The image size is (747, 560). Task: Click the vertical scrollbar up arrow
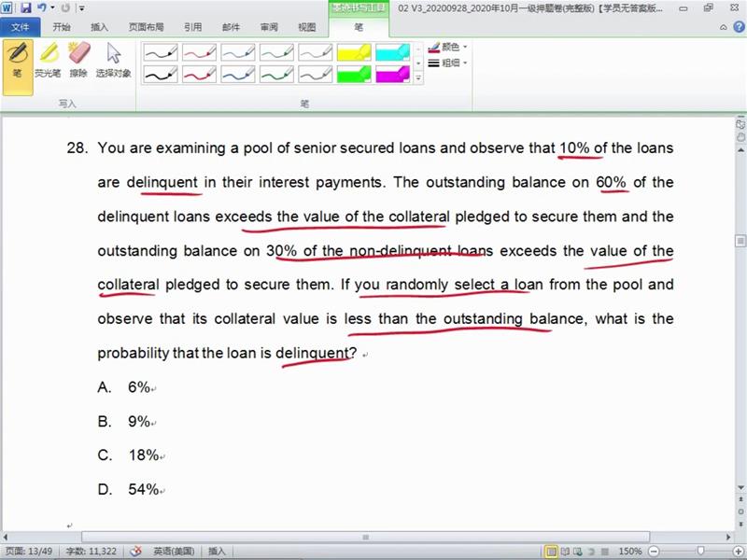pos(740,150)
